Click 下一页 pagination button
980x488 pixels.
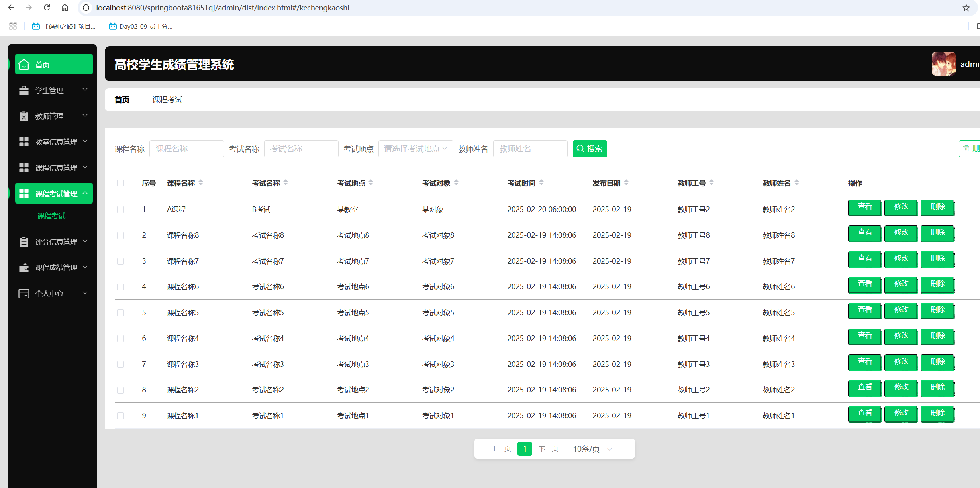[549, 449]
